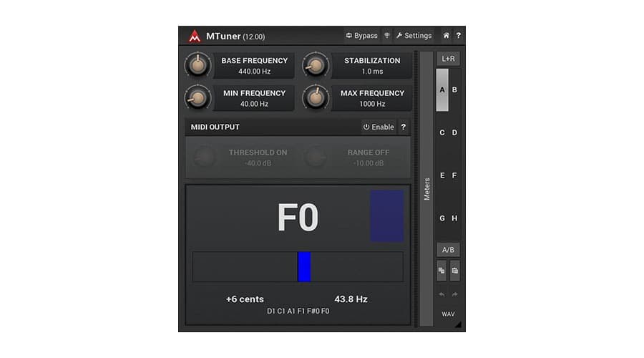Select preset slot D
The height and width of the screenshot is (358, 644).
point(454,132)
